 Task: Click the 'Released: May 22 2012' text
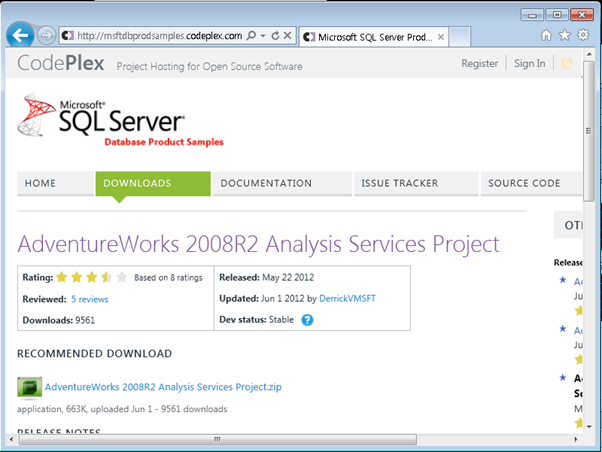(x=266, y=277)
